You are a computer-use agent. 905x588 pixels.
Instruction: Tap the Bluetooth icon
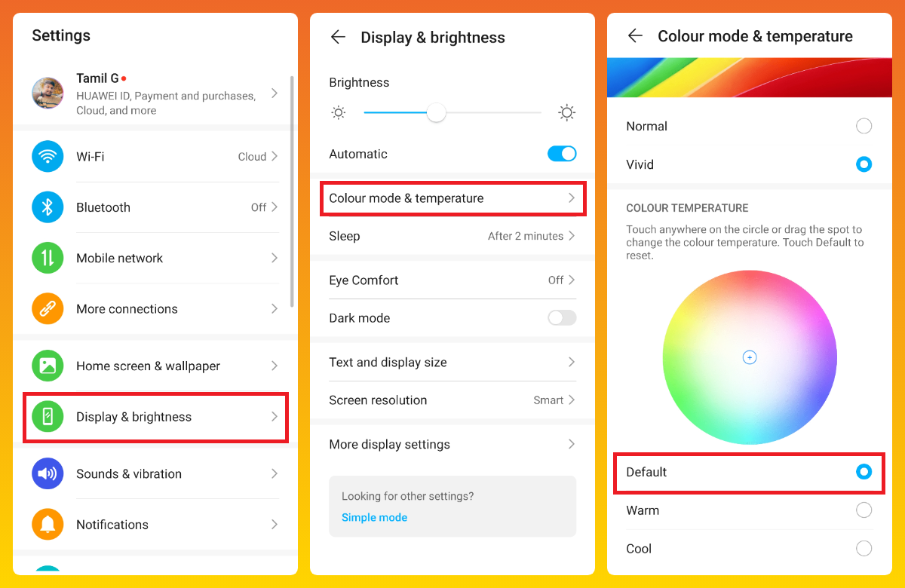(48, 207)
